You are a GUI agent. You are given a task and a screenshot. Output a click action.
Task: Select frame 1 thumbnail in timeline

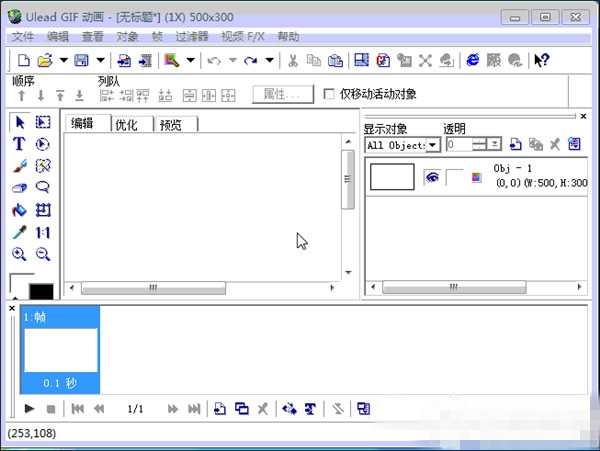[x=60, y=350]
